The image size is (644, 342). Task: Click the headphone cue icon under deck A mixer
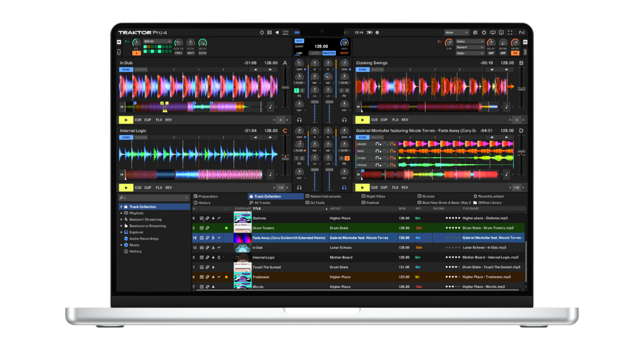[x=299, y=120]
